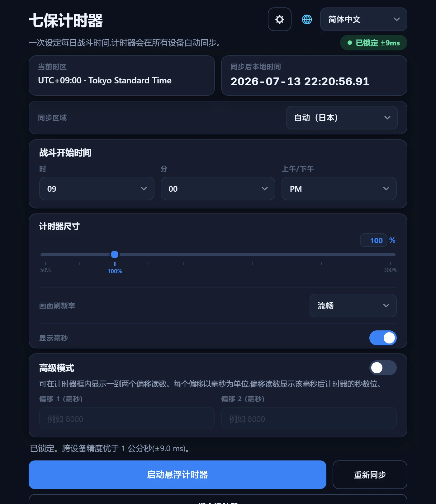
Task: Open the 简体中文 language dropdown
Action: [363, 19]
